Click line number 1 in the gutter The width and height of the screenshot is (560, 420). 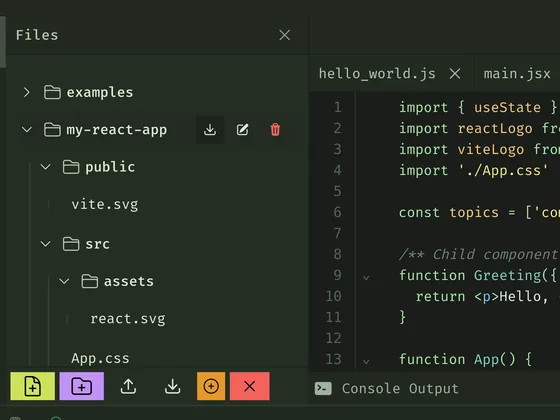(338, 107)
